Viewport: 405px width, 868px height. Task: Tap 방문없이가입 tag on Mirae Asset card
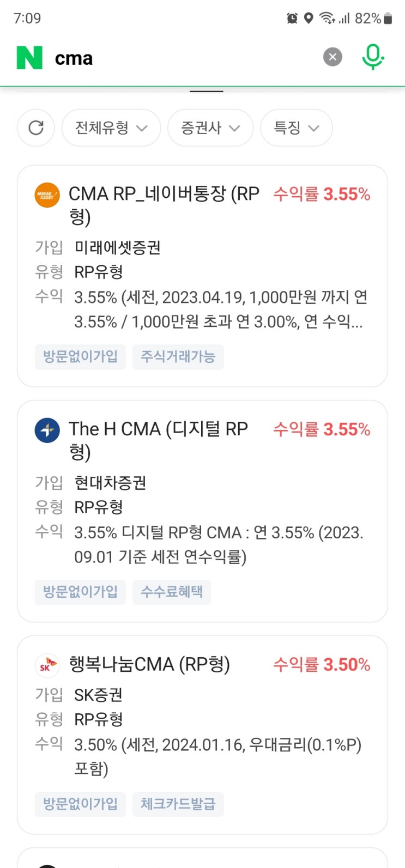[80, 357]
